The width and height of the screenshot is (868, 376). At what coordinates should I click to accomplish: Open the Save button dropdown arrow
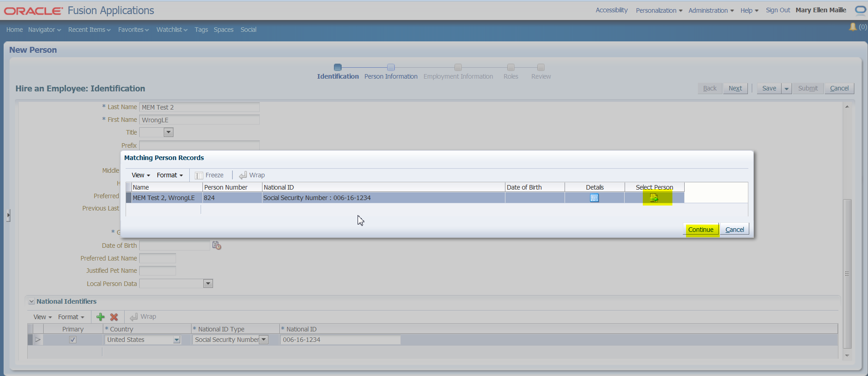pyautogui.click(x=787, y=89)
